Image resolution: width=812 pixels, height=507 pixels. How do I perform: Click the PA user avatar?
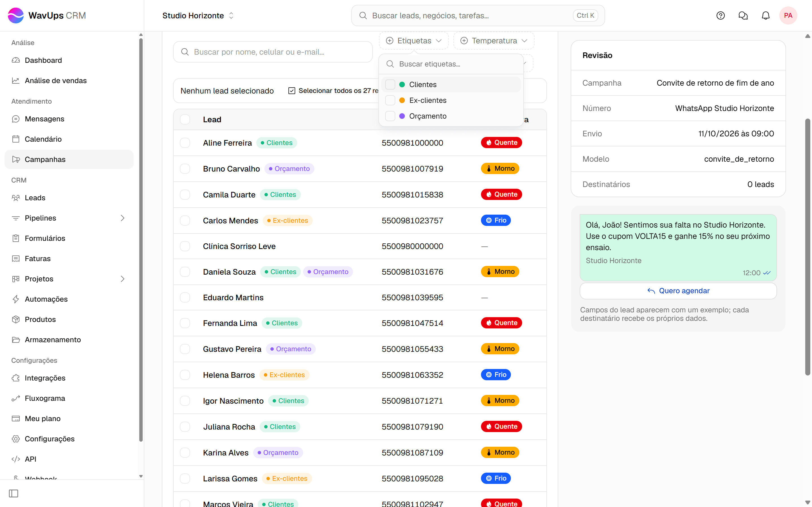788,15
